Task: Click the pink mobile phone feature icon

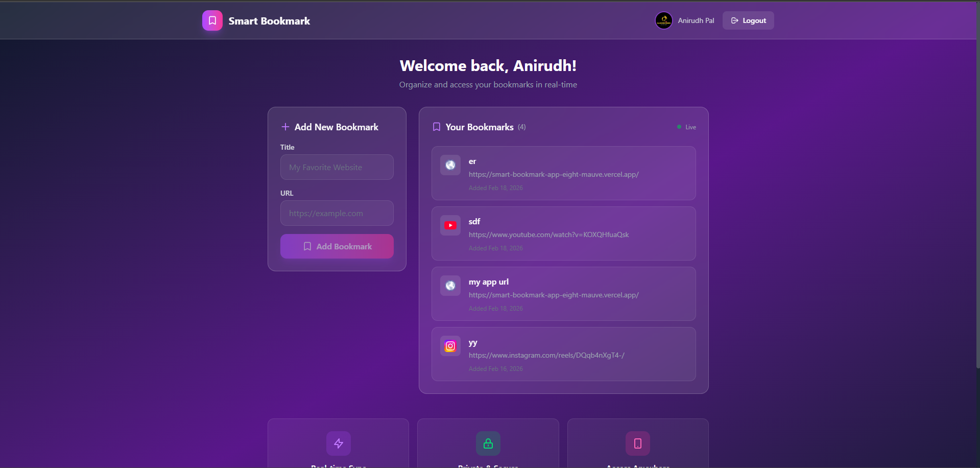Action: click(x=638, y=443)
